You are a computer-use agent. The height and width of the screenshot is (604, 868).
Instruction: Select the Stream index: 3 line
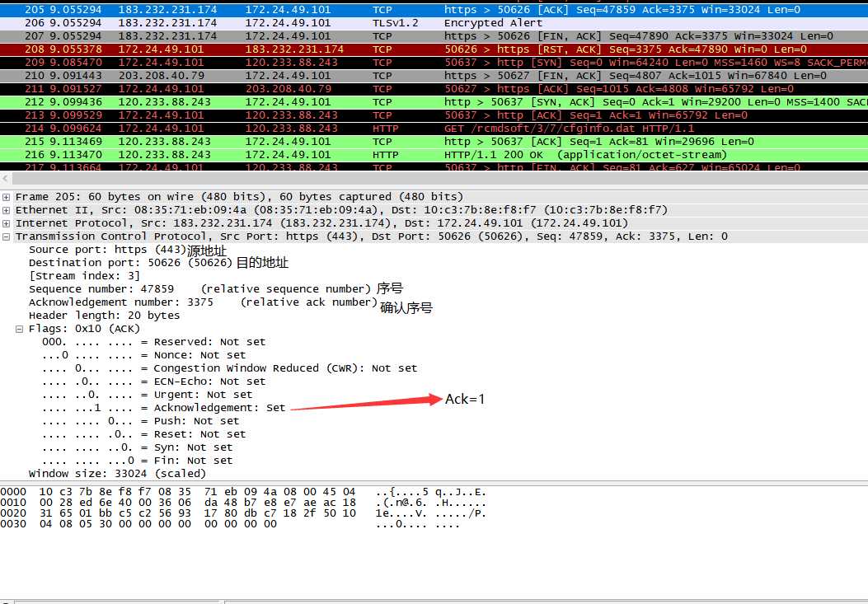point(84,276)
